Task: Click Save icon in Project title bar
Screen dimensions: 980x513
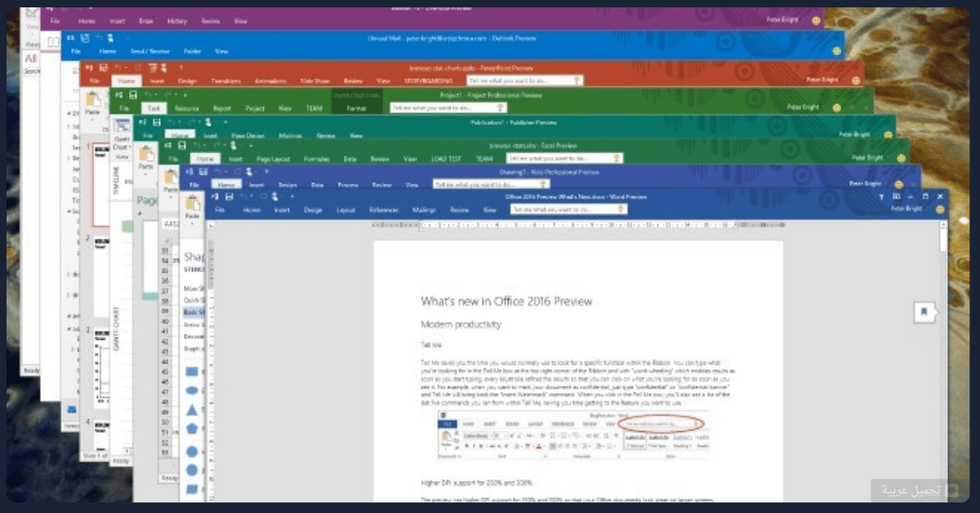Action: tap(132, 95)
